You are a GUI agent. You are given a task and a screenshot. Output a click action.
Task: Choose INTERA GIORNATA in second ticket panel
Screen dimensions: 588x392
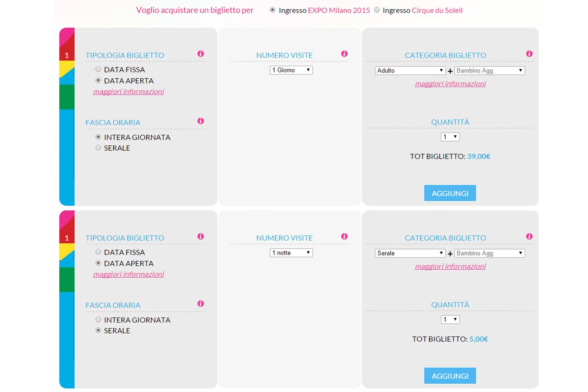98,319
